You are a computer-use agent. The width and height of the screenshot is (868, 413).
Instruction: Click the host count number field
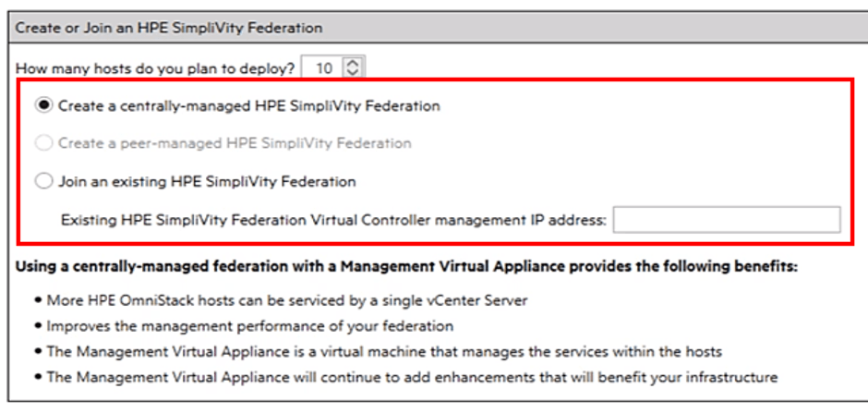click(x=323, y=67)
